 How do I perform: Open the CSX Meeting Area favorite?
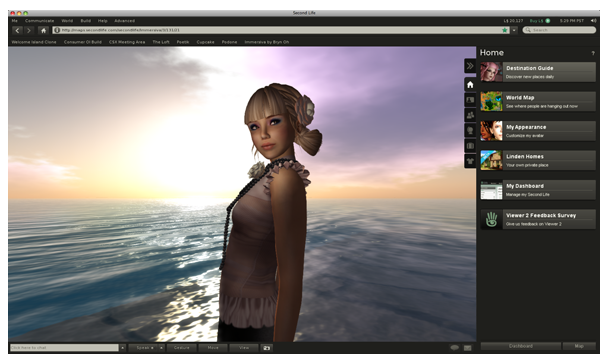127,42
